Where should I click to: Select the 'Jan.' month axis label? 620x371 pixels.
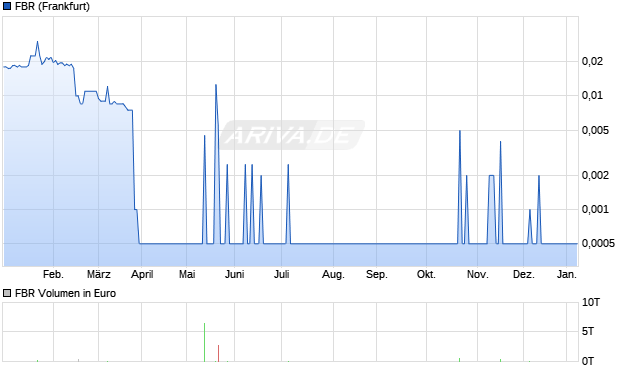coord(567,274)
